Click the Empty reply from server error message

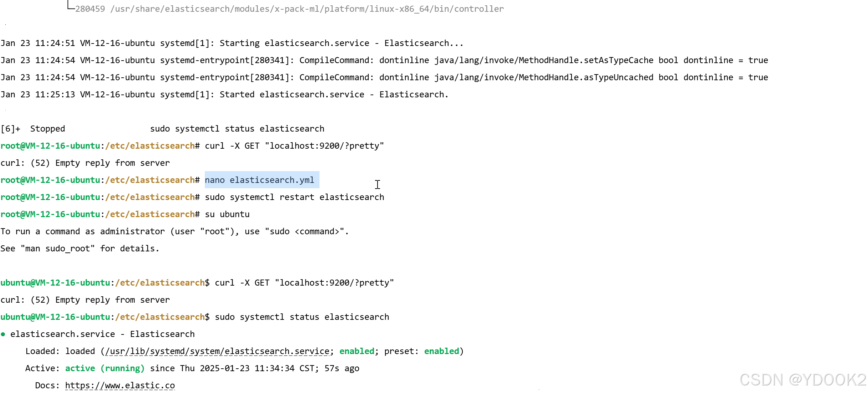(85, 163)
